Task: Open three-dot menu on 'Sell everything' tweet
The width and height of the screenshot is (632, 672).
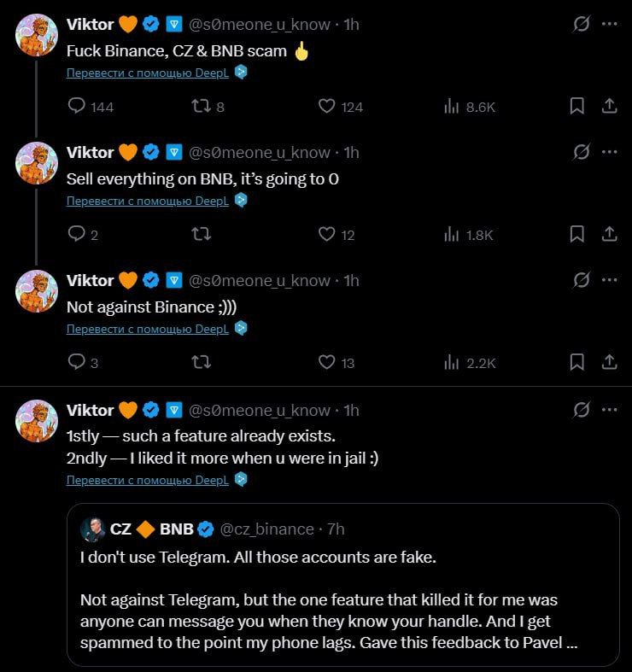Action: 609,152
